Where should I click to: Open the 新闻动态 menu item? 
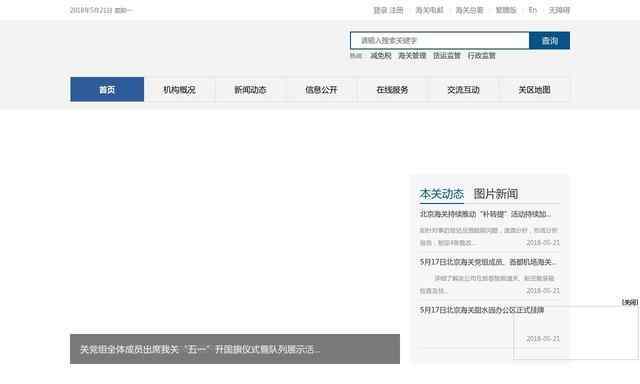coord(250,89)
